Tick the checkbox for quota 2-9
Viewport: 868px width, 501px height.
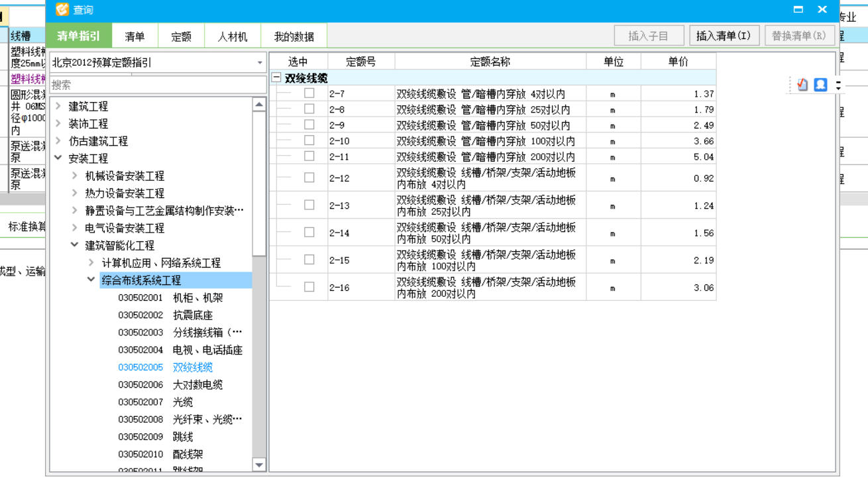pos(309,125)
